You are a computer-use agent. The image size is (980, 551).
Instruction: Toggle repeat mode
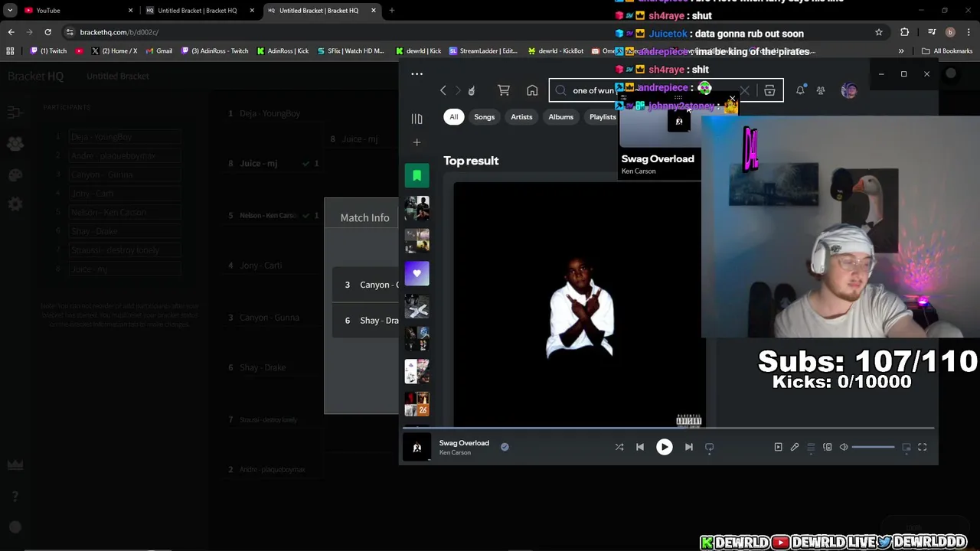click(709, 447)
